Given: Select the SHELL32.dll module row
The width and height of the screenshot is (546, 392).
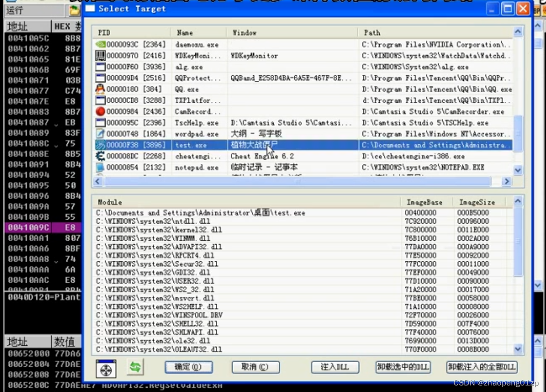Looking at the screenshot, I should click(x=302, y=324).
